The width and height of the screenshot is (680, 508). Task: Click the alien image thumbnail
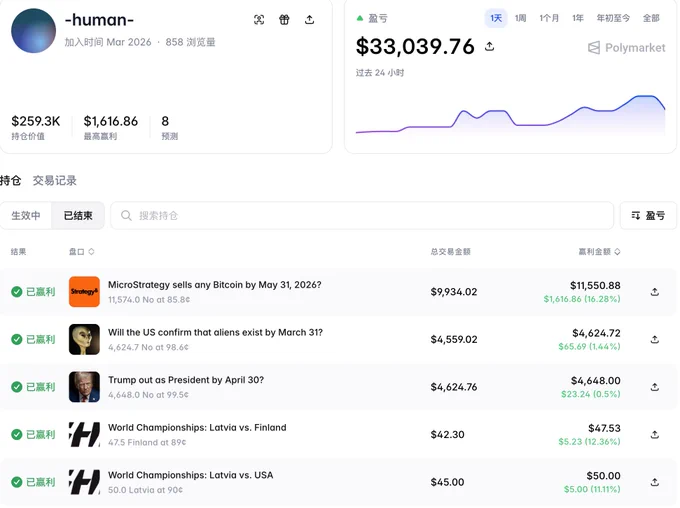84,339
